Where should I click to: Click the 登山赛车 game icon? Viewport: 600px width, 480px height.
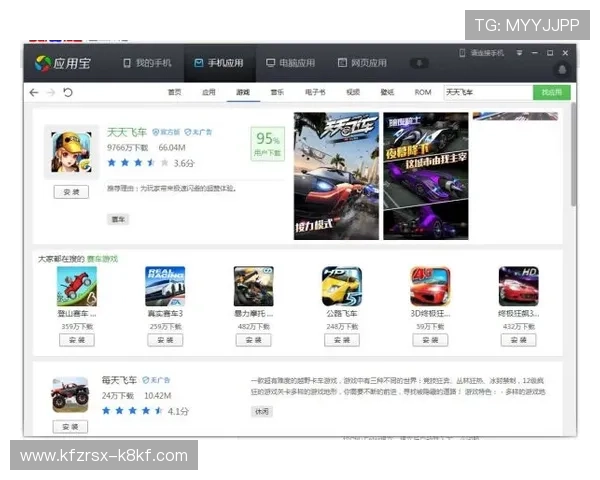click(x=77, y=286)
